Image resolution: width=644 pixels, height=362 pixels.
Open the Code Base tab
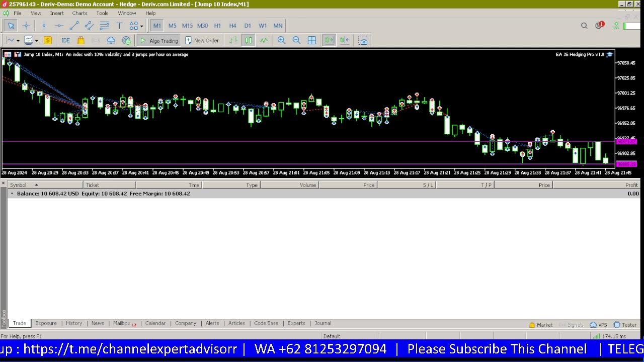tap(266, 323)
